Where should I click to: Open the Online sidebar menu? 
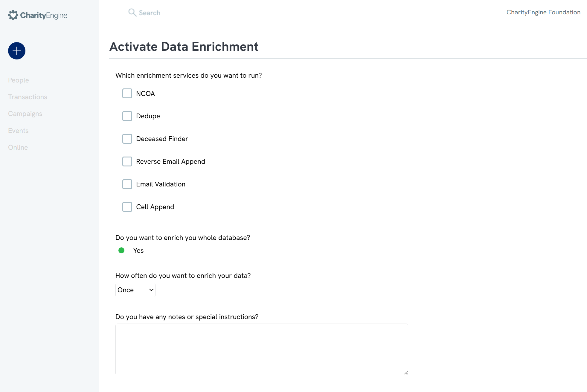click(18, 148)
